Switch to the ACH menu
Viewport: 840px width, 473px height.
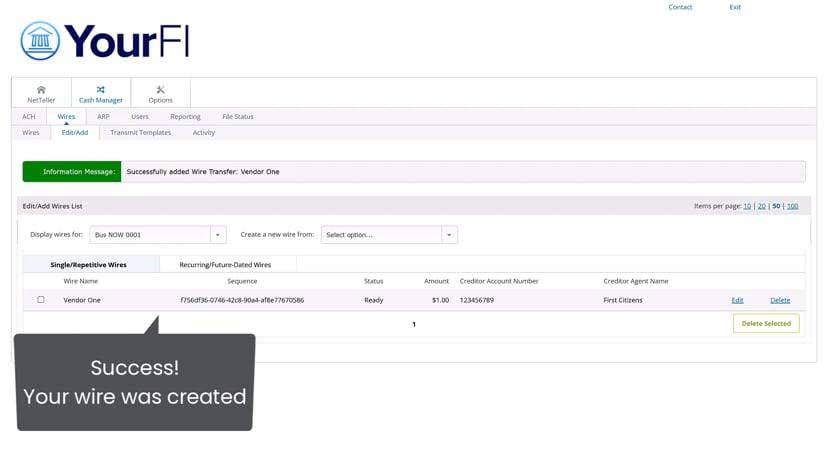click(x=29, y=116)
